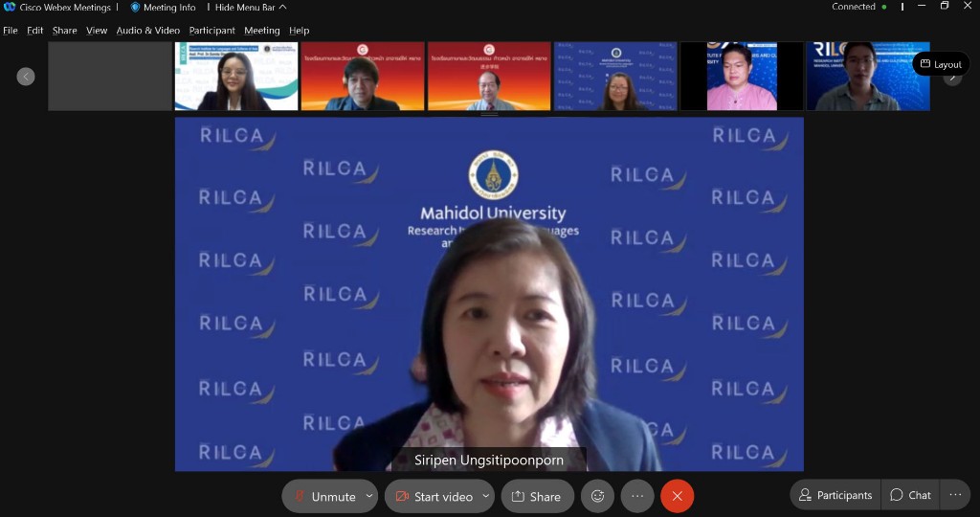The image size is (980, 517).
Task: Open the Layout options button
Action: pyautogui.click(x=942, y=64)
